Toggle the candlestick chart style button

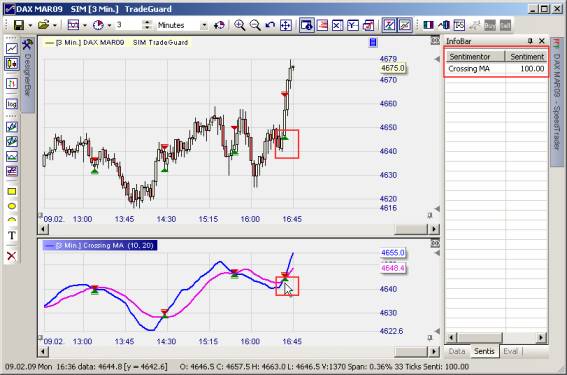(x=12, y=64)
